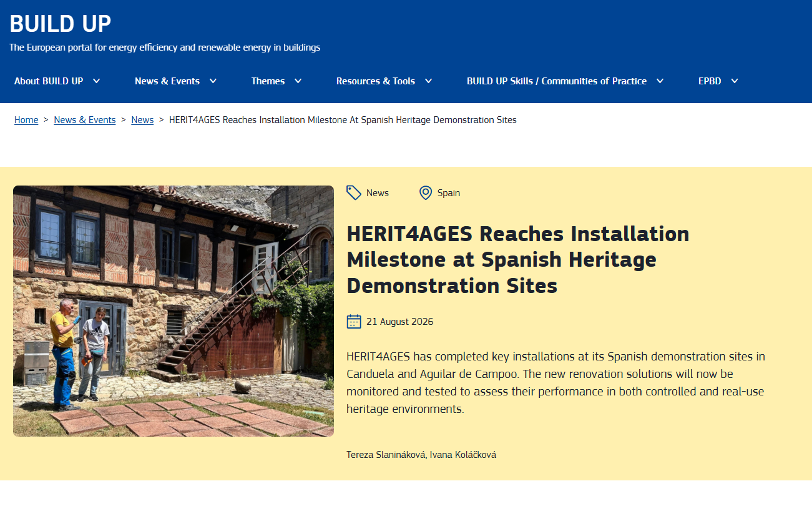Expand the EPBD menu chevron
This screenshot has height=506, width=812.
pyautogui.click(x=734, y=81)
